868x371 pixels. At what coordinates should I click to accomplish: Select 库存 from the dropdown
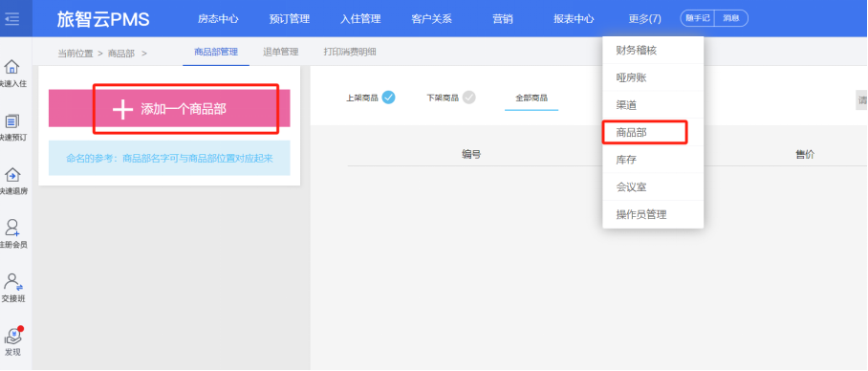tap(653, 160)
